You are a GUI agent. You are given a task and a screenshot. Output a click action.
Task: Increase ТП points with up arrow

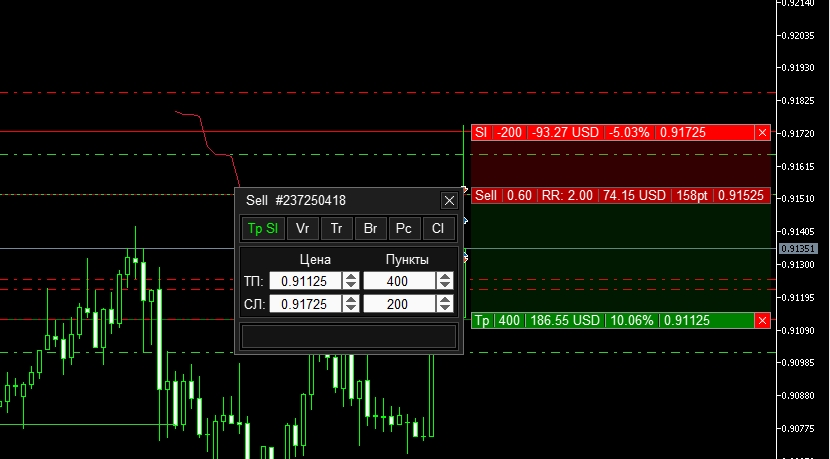click(x=445, y=276)
